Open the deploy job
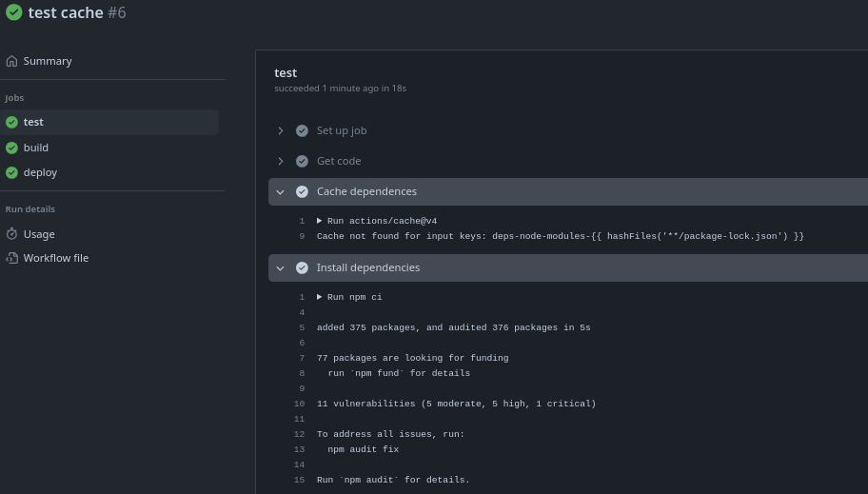868x494 pixels. [x=40, y=172]
